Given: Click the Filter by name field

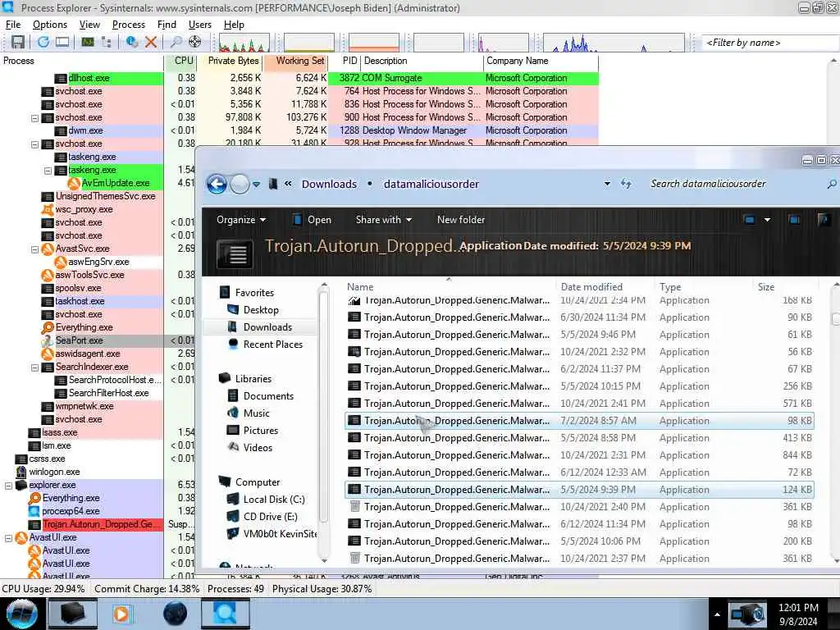Looking at the screenshot, I should 770,43.
